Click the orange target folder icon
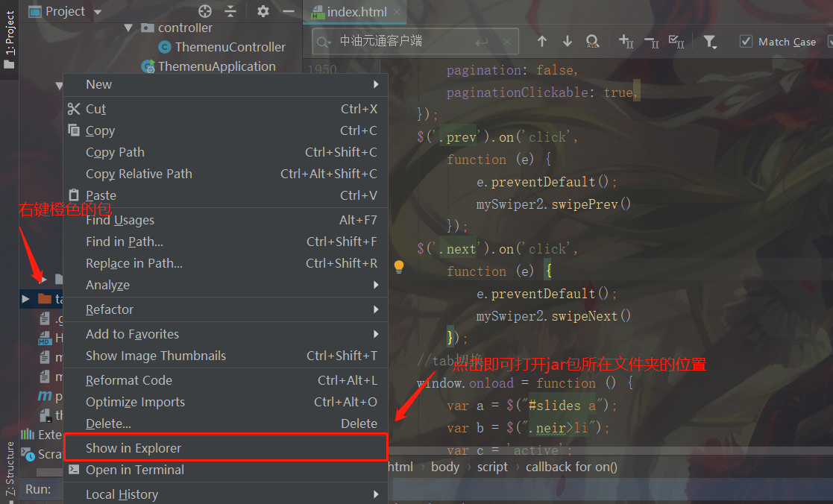833x504 pixels. tap(45, 299)
